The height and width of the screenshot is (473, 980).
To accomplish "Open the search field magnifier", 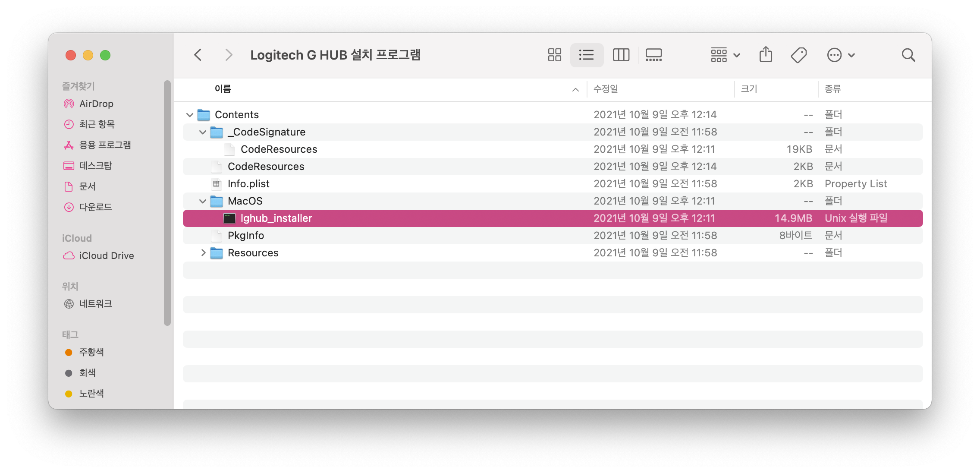I will [908, 55].
